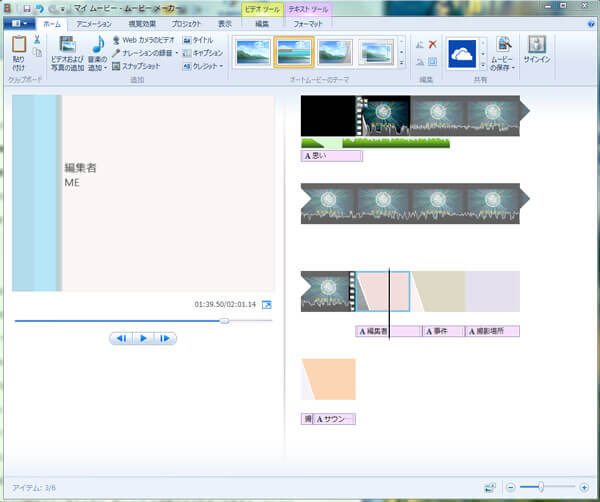Open the フォーマット tab under テキスト ツール
Screen dimensions: 600x502
click(x=308, y=24)
